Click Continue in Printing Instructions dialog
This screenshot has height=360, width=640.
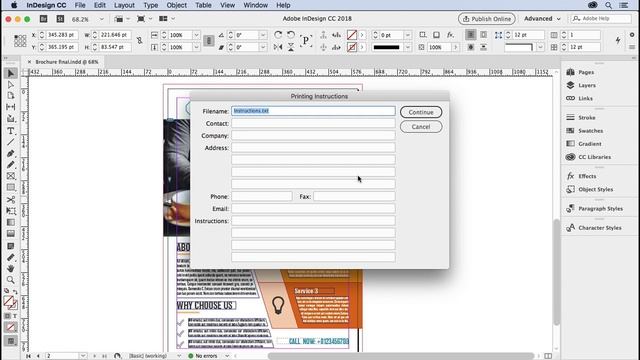tap(421, 112)
